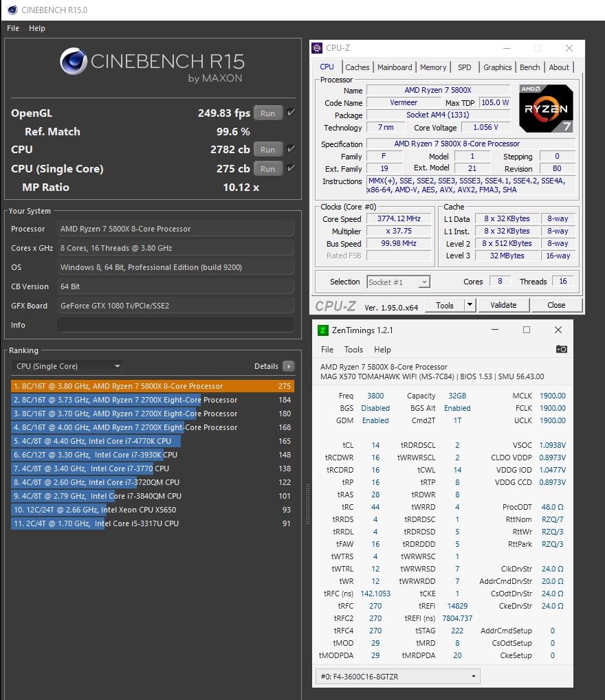
Task: Select ranking row Intel Xeon X5650
Action: [x=153, y=510]
